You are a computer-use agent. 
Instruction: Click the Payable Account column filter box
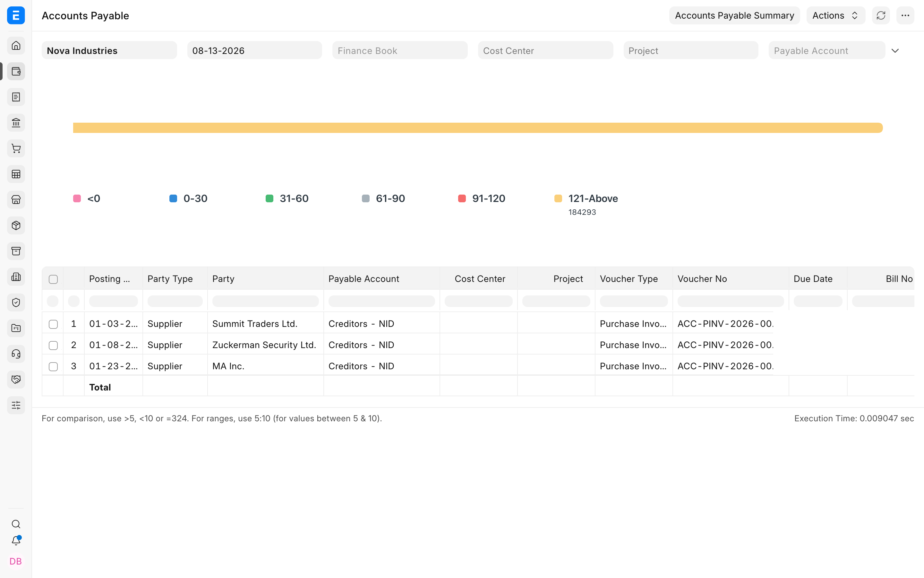point(381,301)
